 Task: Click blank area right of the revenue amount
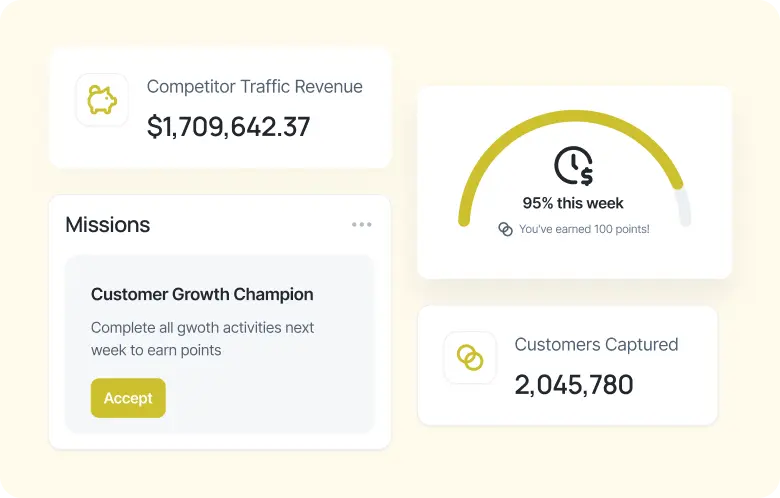[x=350, y=127]
